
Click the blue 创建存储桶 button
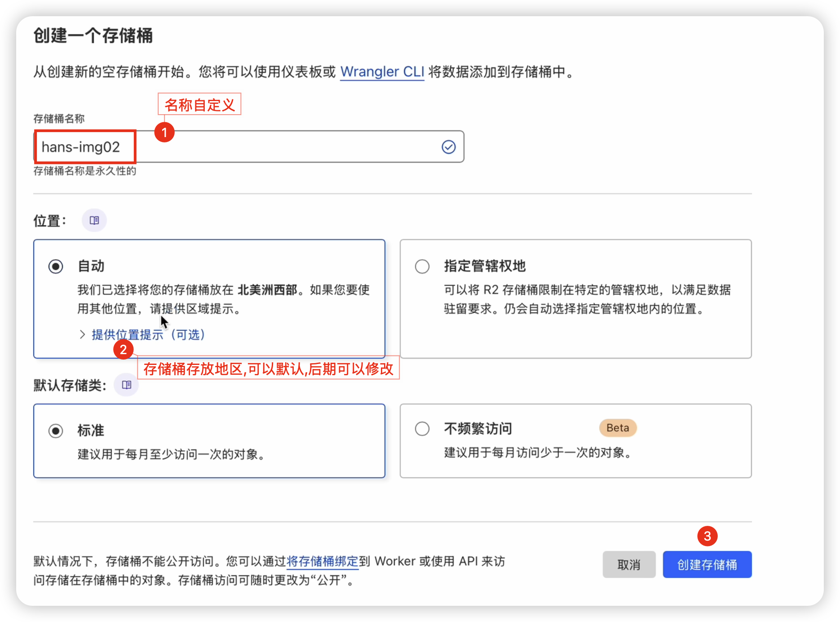point(707,564)
